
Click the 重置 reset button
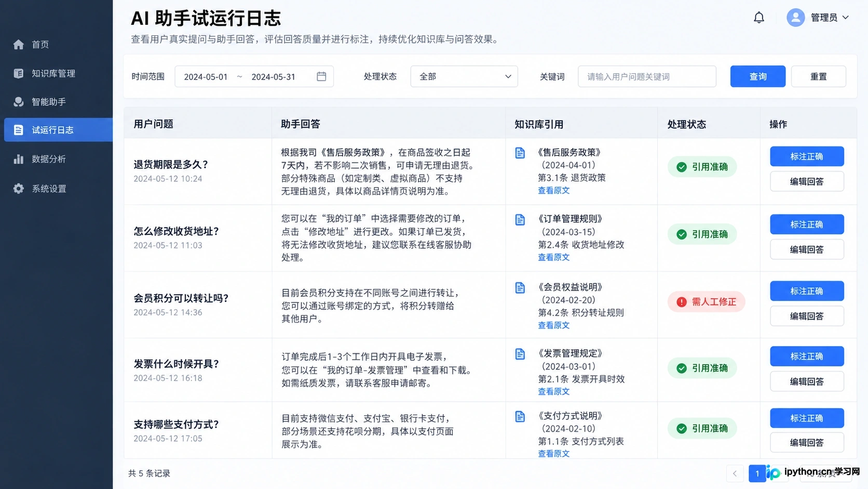(819, 76)
